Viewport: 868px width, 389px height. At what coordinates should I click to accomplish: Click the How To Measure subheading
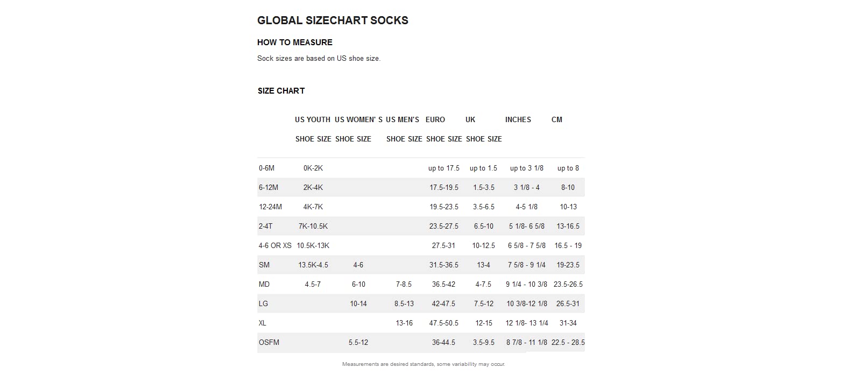[x=294, y=43]
